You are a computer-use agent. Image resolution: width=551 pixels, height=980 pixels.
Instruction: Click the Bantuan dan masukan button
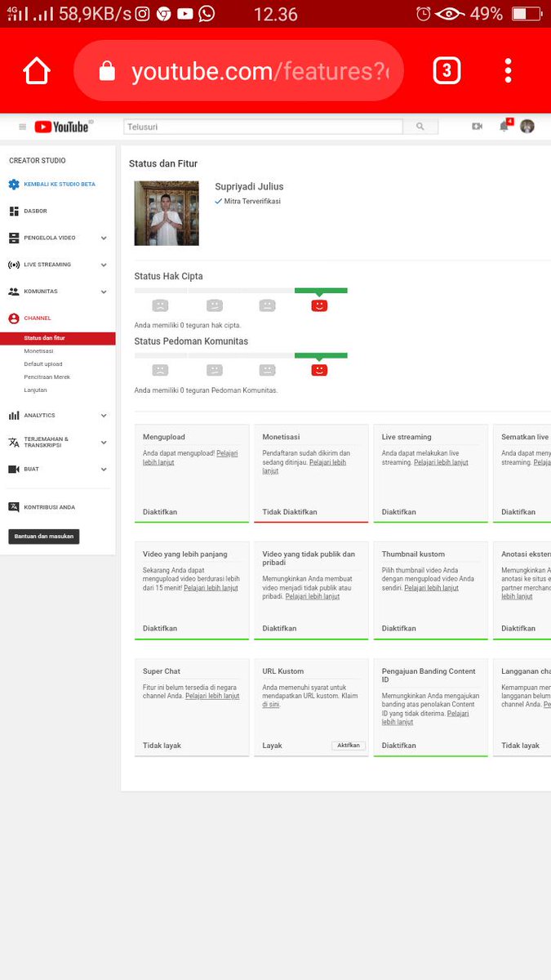[x=44, y=537]
